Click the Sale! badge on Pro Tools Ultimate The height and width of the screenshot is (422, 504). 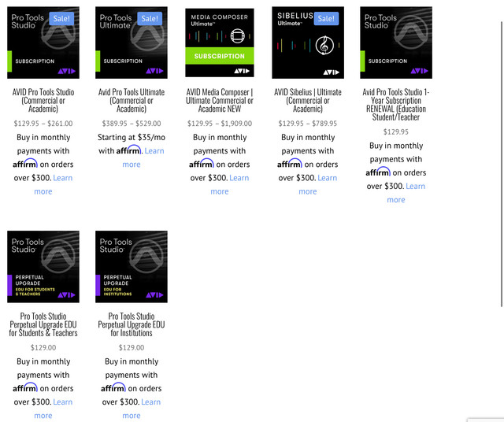[150, 18]
